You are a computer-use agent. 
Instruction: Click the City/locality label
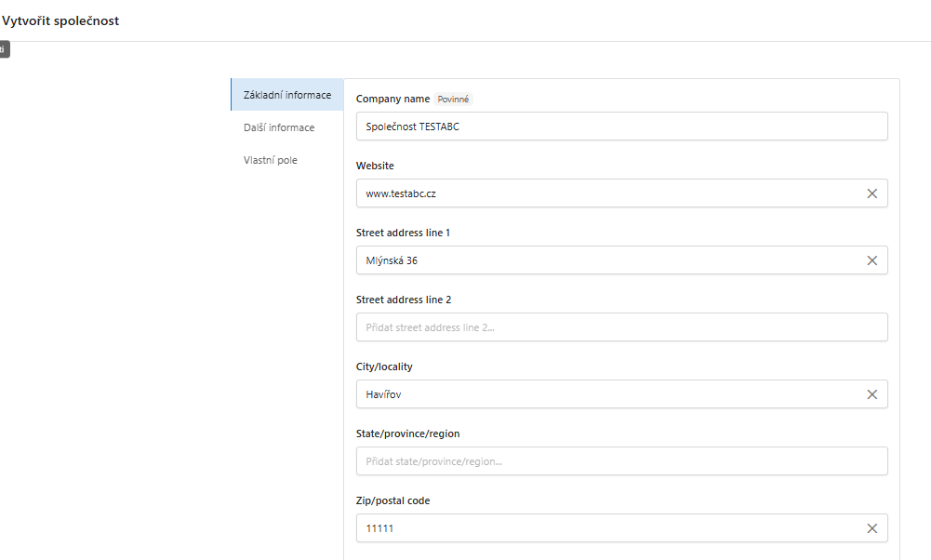pyautogui.click(x=384, y=367)
